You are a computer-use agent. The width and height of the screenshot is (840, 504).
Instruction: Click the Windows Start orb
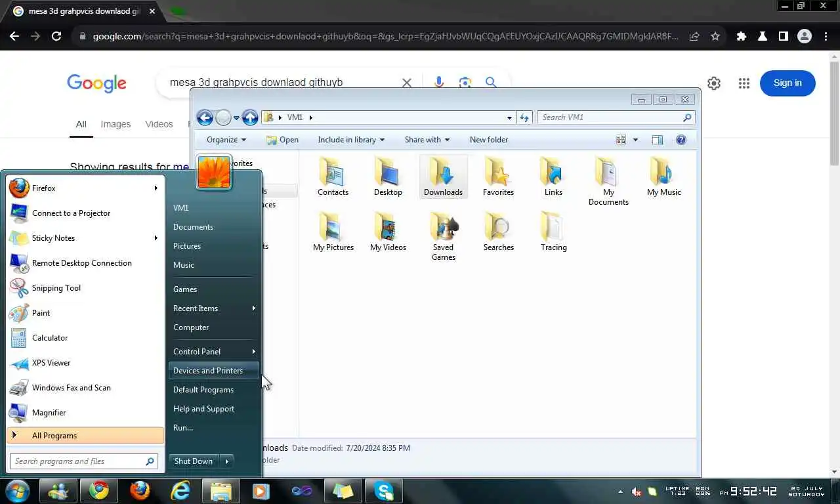(18, 491)
